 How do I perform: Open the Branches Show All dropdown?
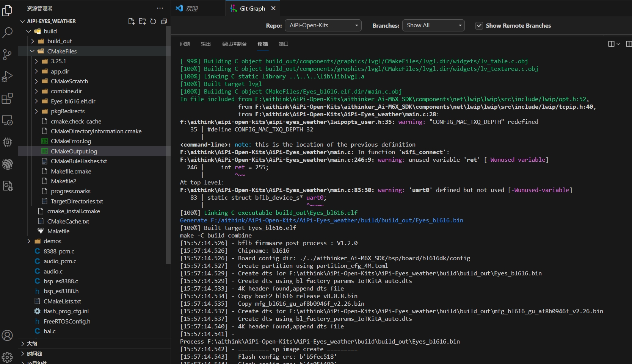point(433,25)
